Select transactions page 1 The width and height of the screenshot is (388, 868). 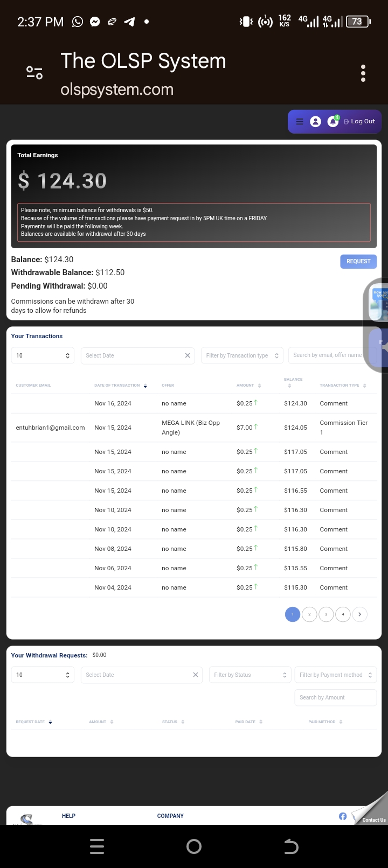[293, 614]
